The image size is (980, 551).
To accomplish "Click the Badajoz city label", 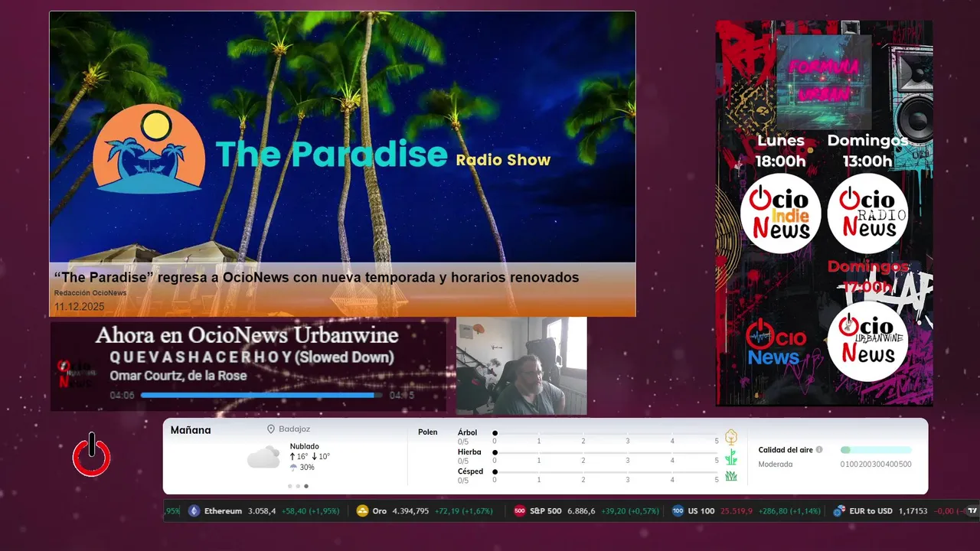I will point(295,429).
